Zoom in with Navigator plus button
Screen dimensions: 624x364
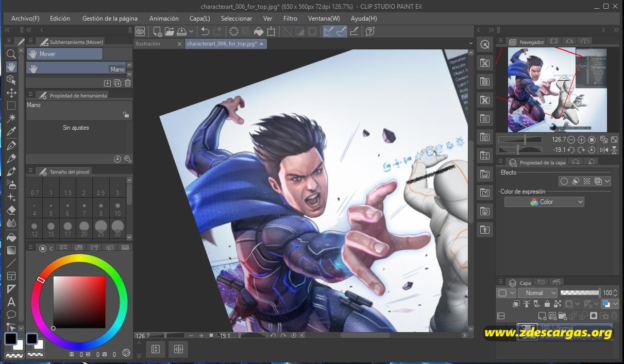(x=581, y=140)
